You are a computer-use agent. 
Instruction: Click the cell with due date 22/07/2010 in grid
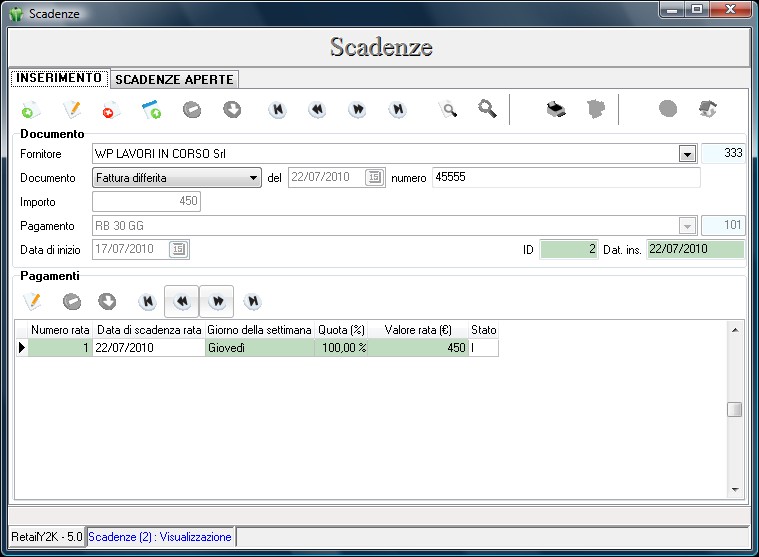pyautogui.click(x=149, y=347)
